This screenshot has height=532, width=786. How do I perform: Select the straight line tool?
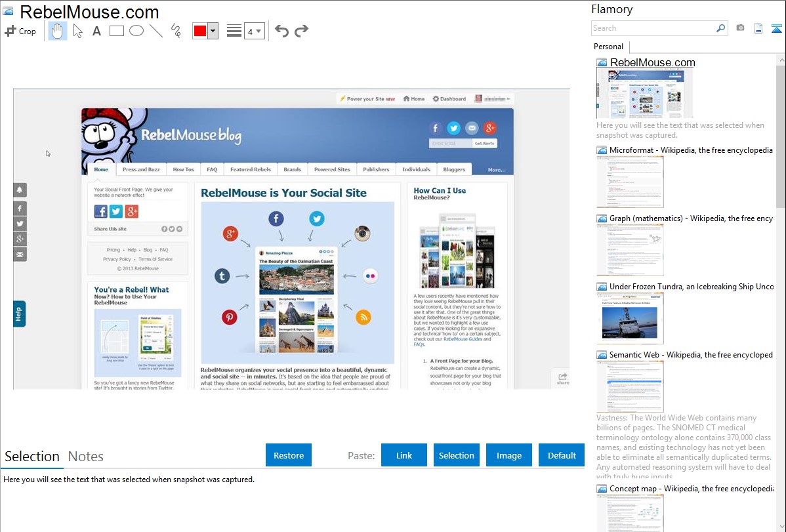156,31
